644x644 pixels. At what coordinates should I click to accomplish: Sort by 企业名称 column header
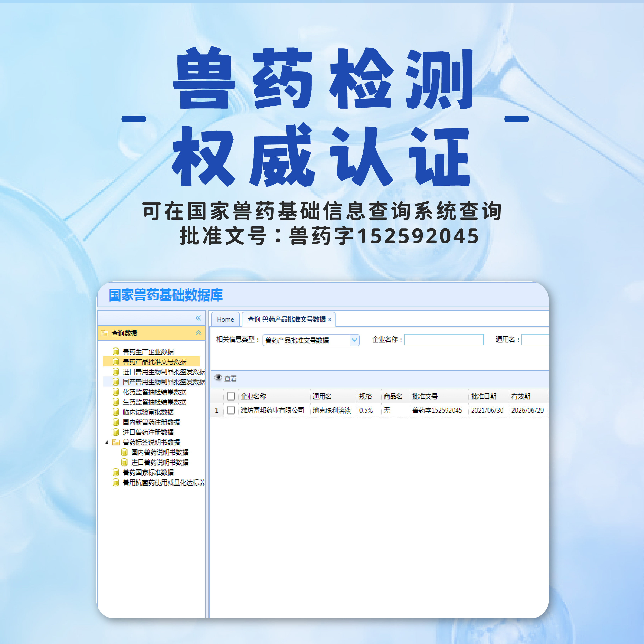(274, 396)
